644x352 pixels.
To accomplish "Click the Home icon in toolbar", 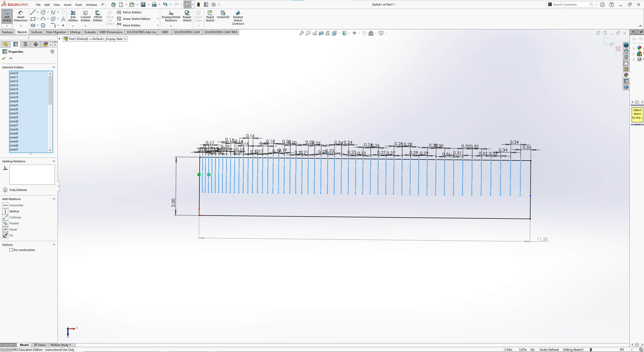I will 113,5.
